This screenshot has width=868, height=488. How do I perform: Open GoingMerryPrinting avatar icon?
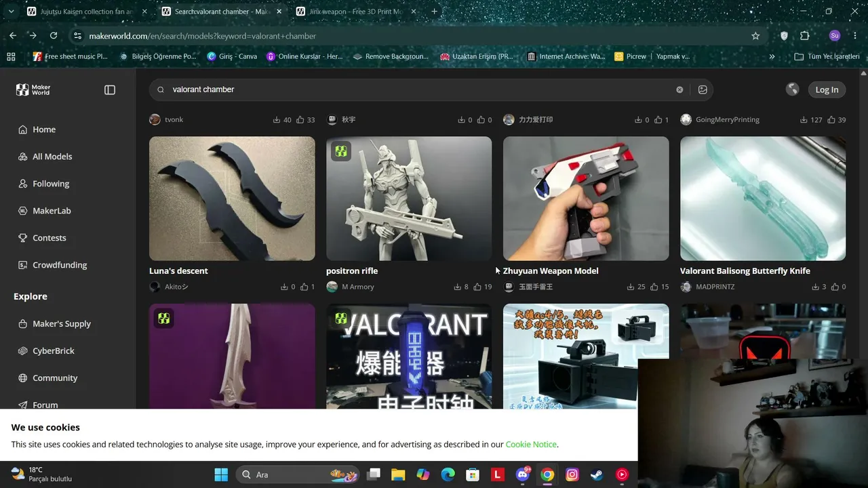pyautogui.click(x=686, y=119)
